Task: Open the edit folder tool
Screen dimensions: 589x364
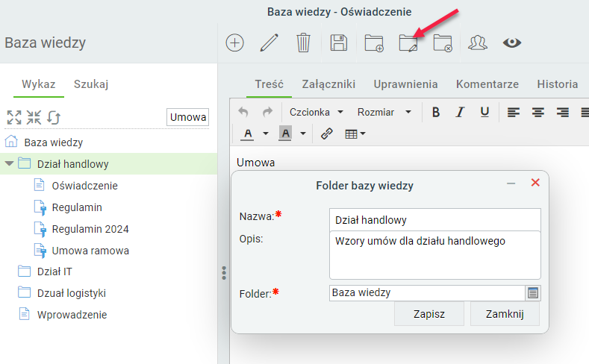Action: click(x=408, y=43)
